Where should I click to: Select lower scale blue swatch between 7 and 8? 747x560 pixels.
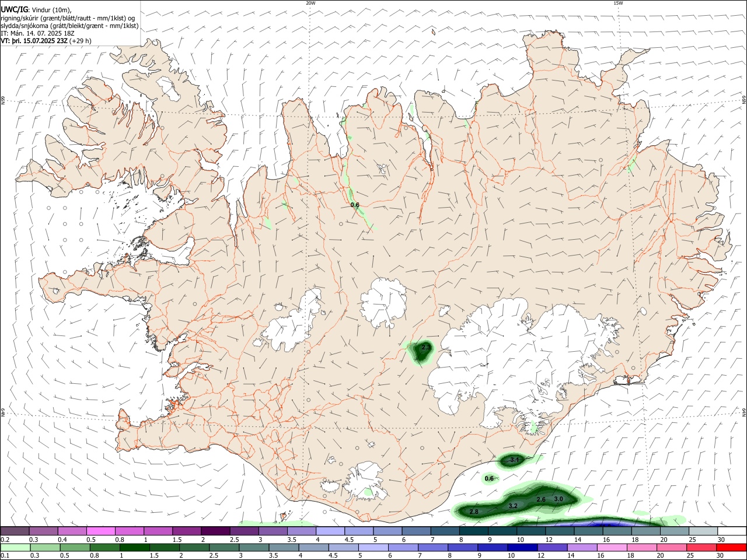click(433, 547)
